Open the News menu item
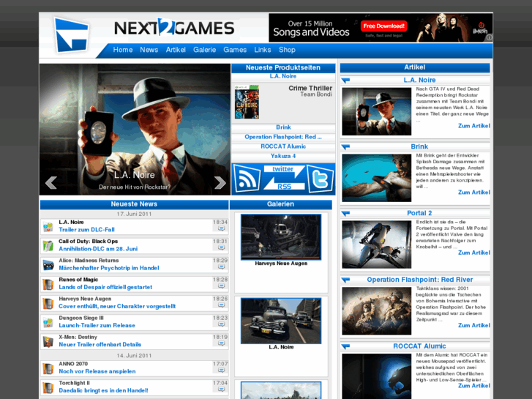The width and height of the screenshot is (532, 399). pyautogui.click(x=149, y=50)
